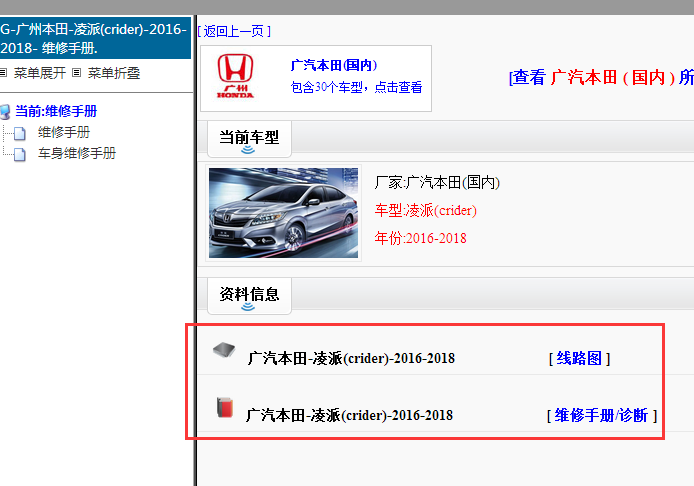
Task: Click 厂家:广汽本田(国内) text
Action: (437, 182)
